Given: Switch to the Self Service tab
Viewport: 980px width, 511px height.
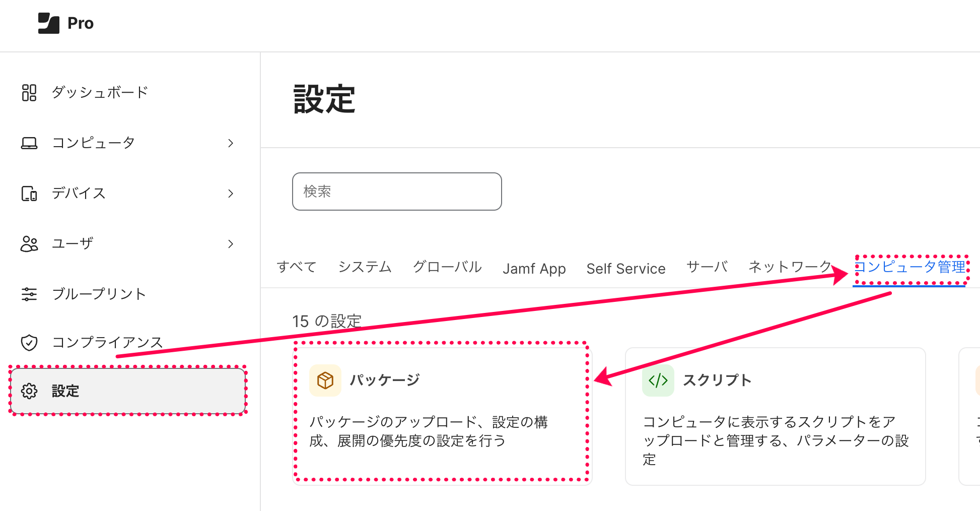Looking at the screenshot, I should point(625,269).
